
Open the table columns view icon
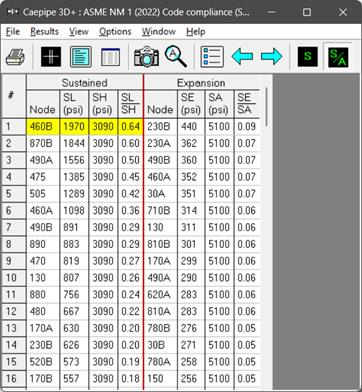[110, 57]
